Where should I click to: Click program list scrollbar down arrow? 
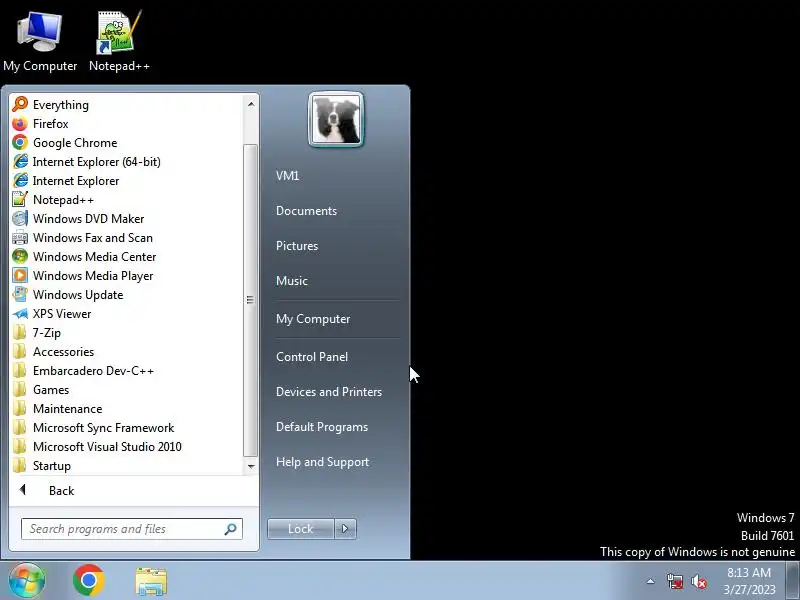point(251,466)
